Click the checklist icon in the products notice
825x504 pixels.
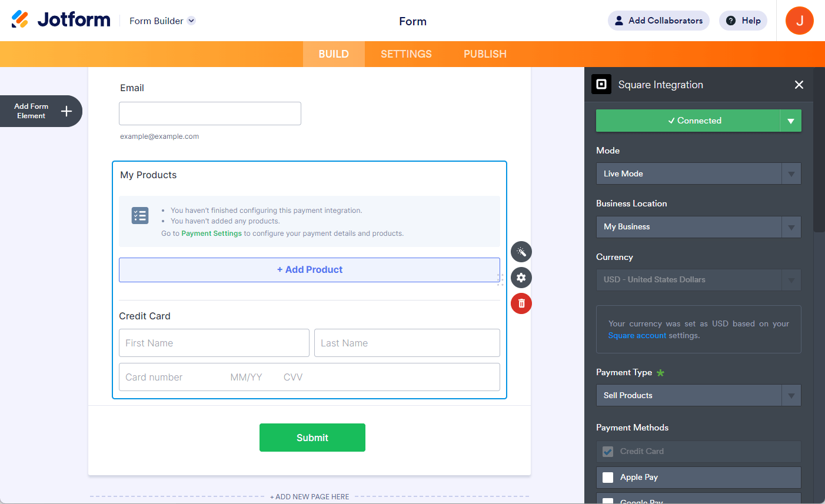[140, 216]
